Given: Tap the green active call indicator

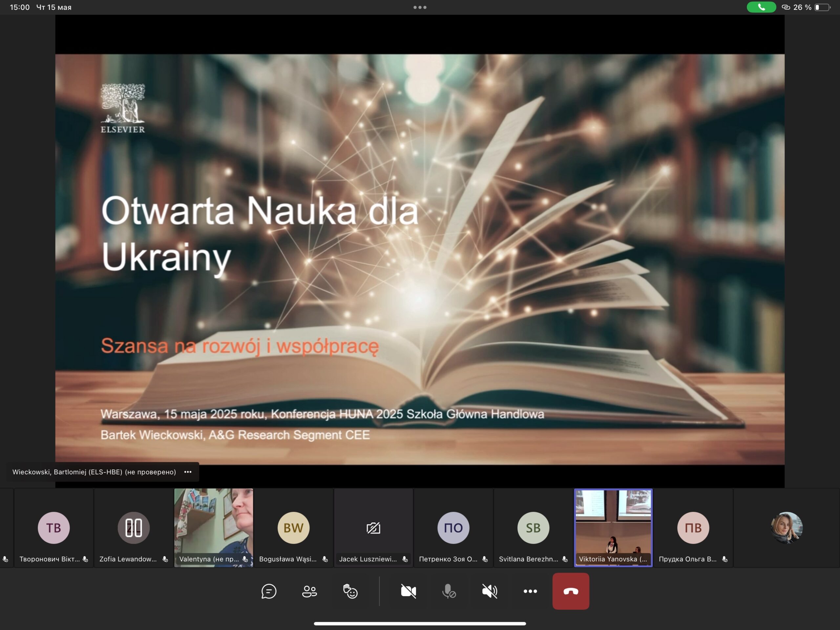Looking at the screenshot, I should coord(761,7).
